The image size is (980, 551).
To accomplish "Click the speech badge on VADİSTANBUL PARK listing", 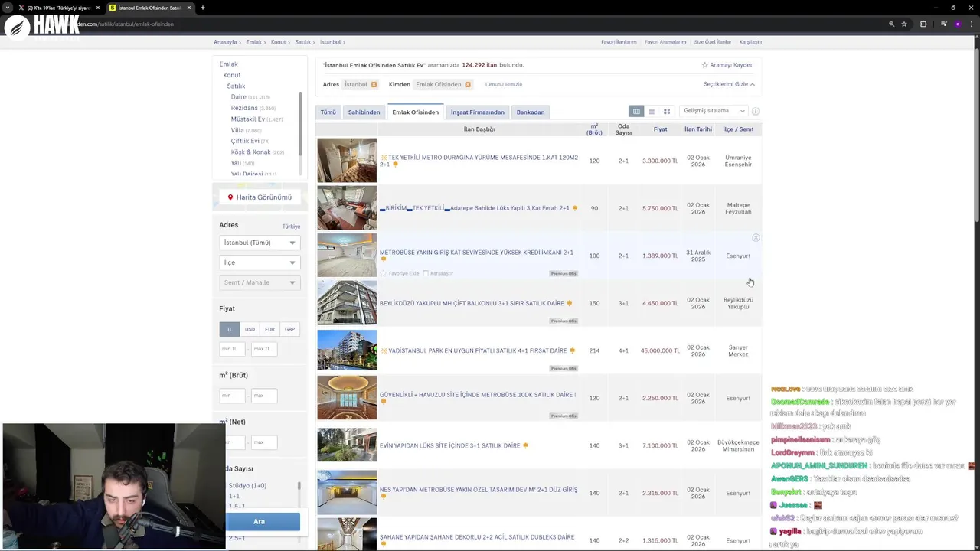I will click(572, 350).
